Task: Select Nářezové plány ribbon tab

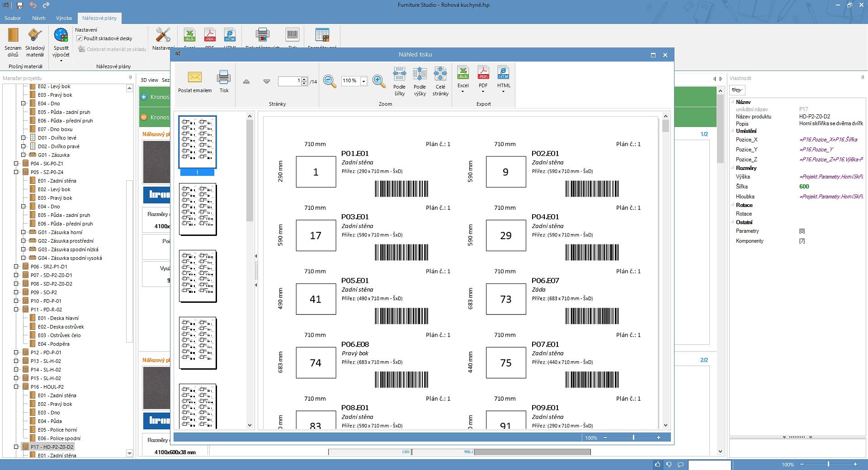Action: [x=99, y=18]
